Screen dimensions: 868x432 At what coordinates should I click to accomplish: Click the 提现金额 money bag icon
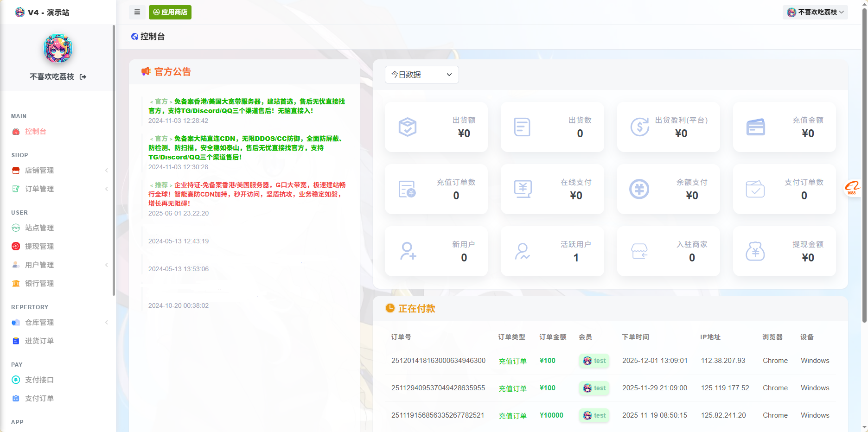[x=755, y=251]
